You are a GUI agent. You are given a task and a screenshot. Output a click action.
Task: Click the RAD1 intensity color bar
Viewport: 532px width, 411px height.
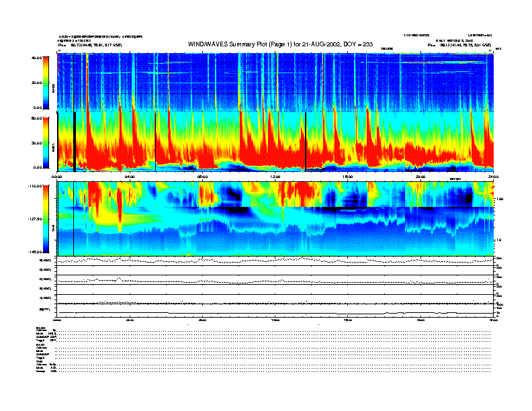[46, 142]
